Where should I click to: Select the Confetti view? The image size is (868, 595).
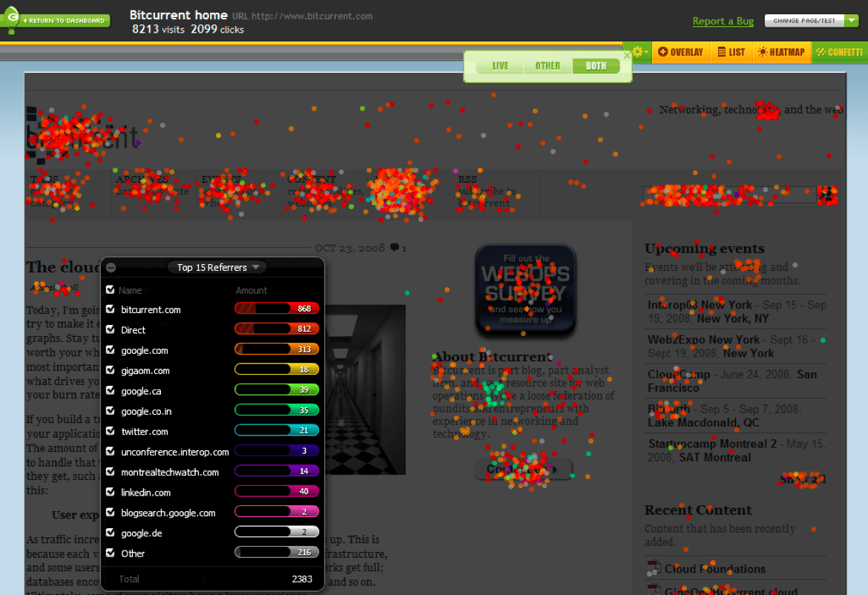tap(839, 52)
